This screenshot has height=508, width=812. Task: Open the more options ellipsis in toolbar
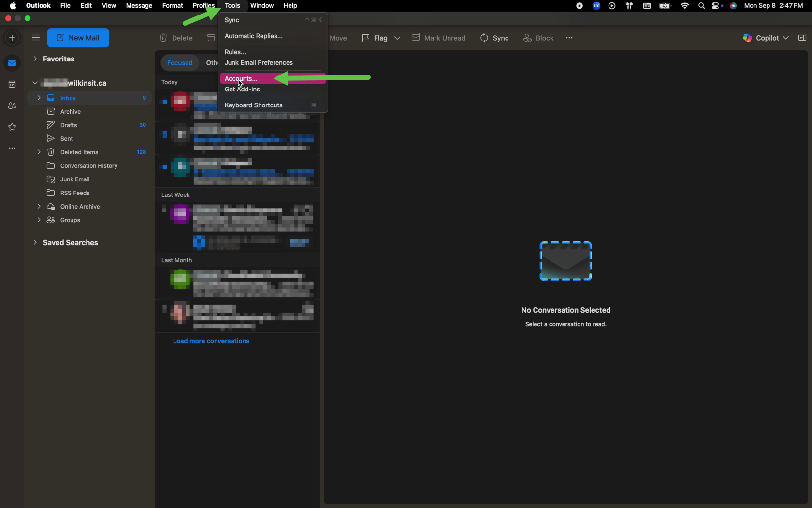point(569,38)
